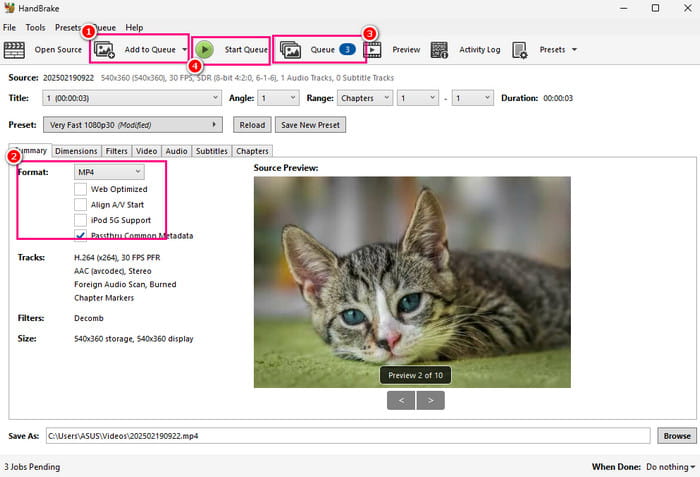This screenshot has width=700, height=477.
Task: Click the Add to Queue picture icon
Action: click(x=104, y=50)
